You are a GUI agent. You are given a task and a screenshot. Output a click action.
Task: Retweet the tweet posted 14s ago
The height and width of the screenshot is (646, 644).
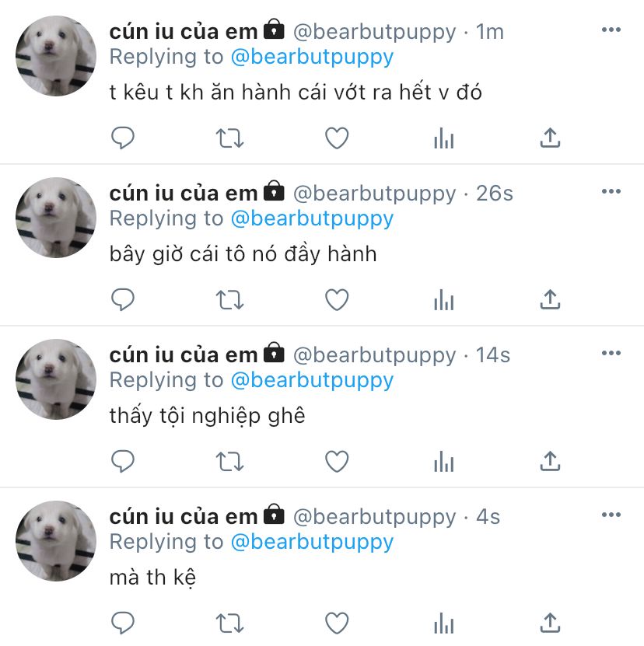click(230, 462)
